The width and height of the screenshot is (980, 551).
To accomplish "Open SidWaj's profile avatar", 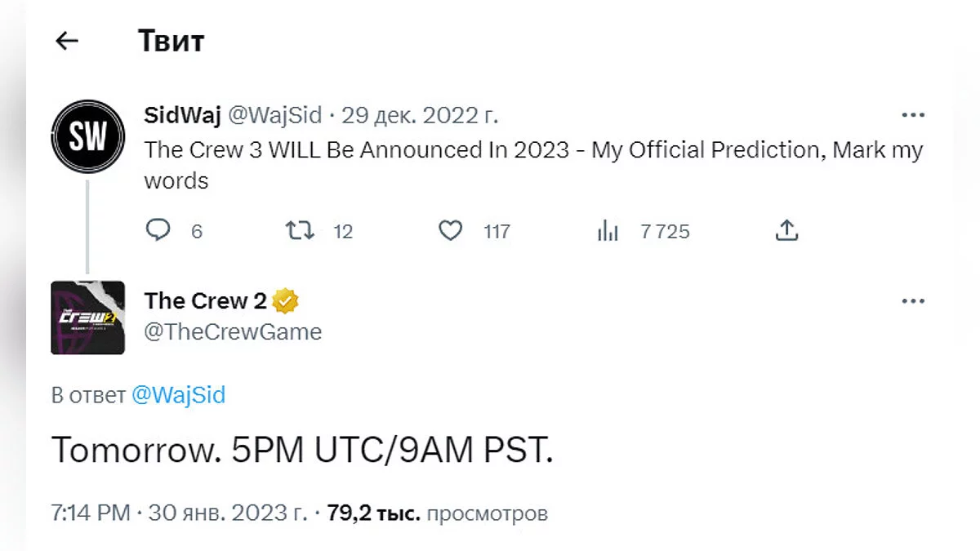I will coord(88,136).
